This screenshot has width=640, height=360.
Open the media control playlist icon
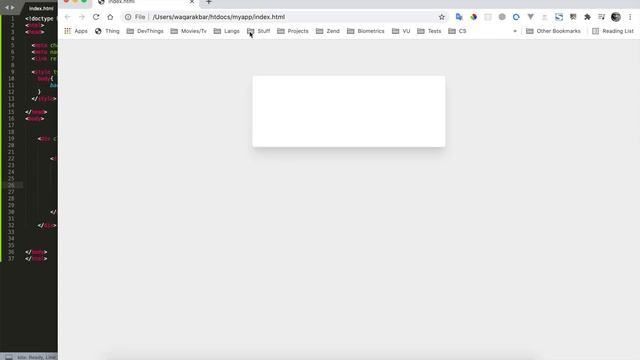click(601, 17)
